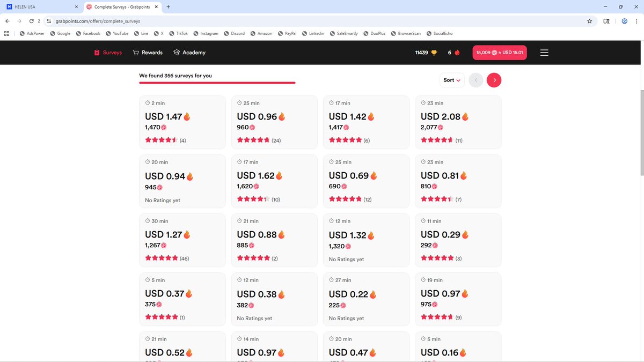This screenshot has height=362, width=644.
Task: Bookmark this page with the star icon
Action: click(x=590, y=21)
